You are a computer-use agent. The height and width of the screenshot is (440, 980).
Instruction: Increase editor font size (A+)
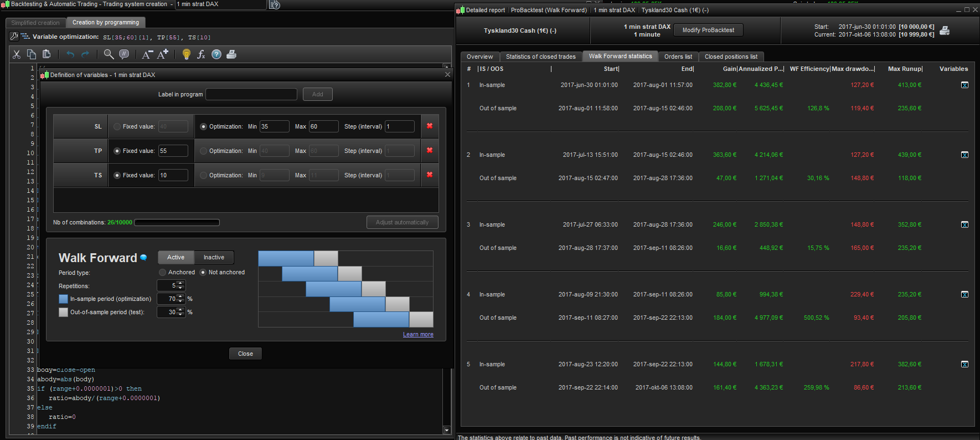coord(163,54)
